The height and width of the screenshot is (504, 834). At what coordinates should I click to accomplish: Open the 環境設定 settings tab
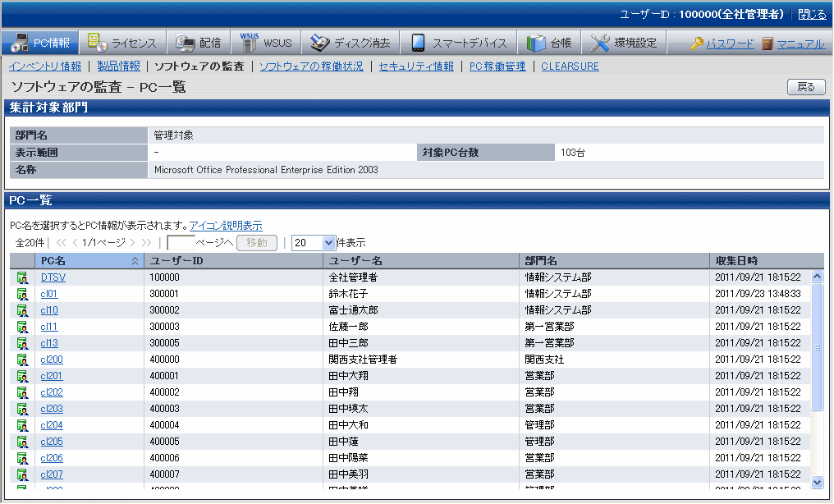(x=624, y=43)
